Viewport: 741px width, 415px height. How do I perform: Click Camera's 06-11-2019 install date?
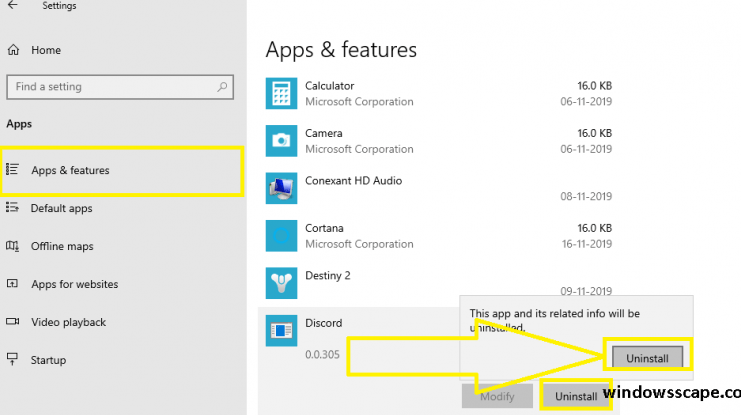point(586,149)
